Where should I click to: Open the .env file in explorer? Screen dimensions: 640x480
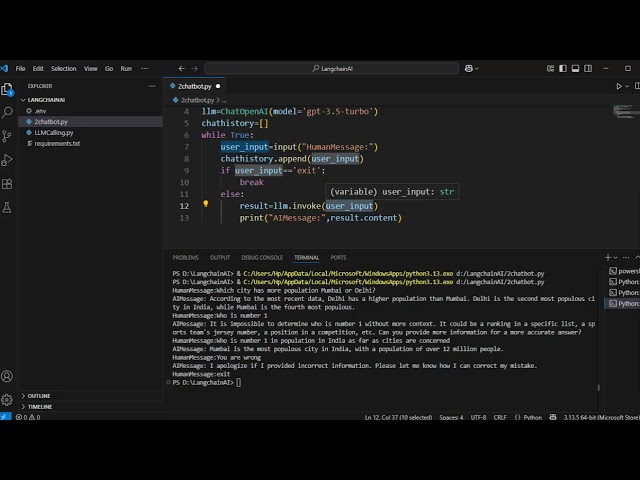(x=91, y=111)
